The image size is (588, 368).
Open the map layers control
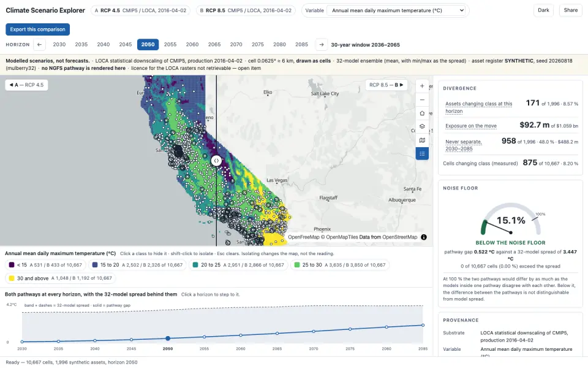pyautogui.click(x=422, y=126)
